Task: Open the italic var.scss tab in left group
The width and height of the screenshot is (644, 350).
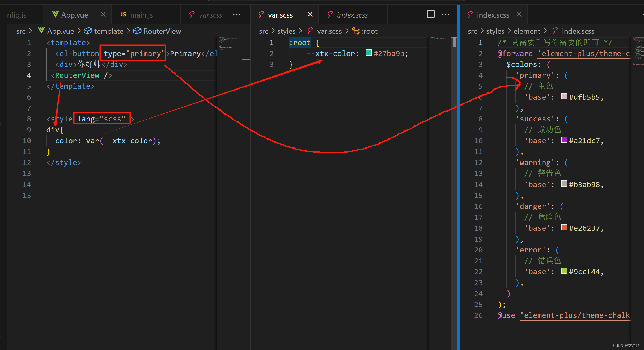Action: click(210, 15)
